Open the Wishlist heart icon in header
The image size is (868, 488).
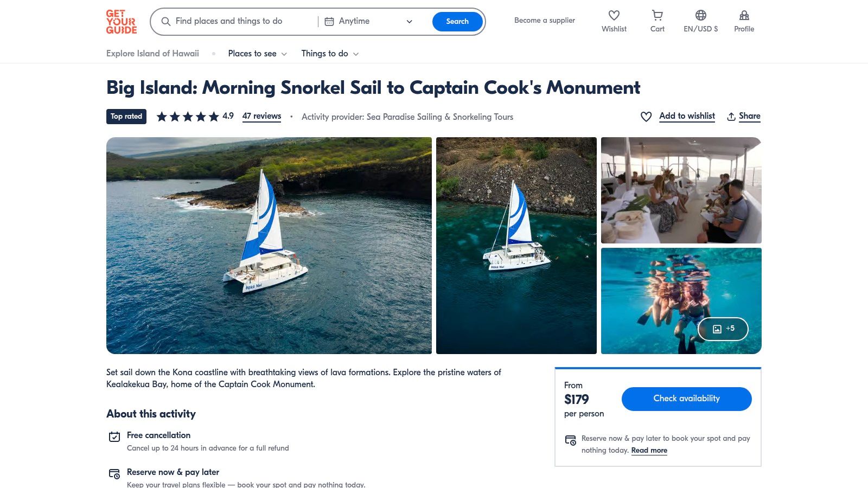tap(614, 16)
